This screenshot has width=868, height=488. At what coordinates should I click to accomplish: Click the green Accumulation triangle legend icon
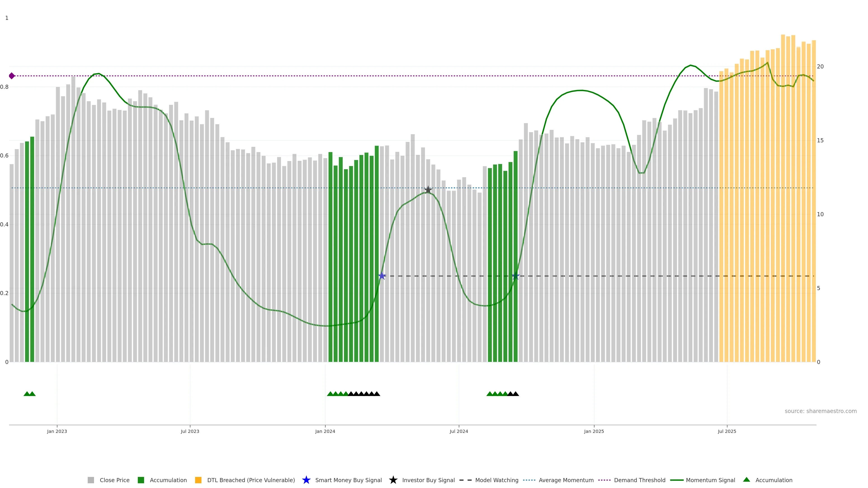[x=746, y=480]
